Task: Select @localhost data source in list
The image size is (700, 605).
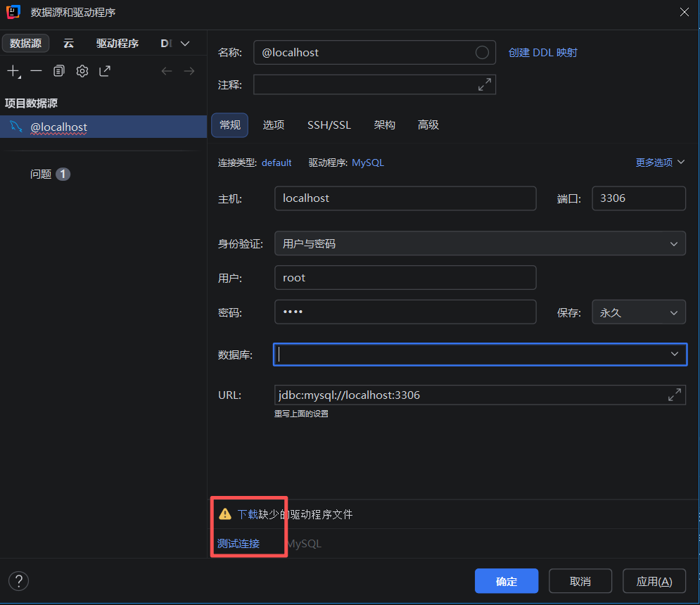Action: tap(103, 127)
